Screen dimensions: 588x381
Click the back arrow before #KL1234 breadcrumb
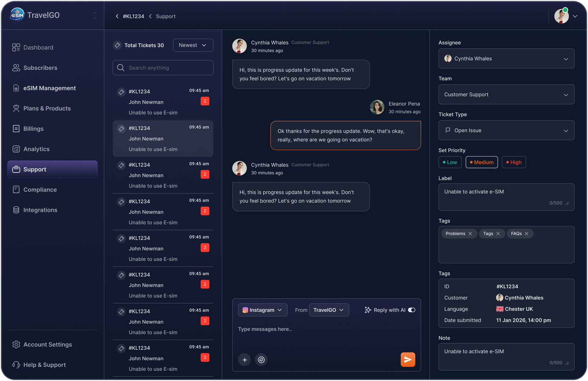coord(117,16)
